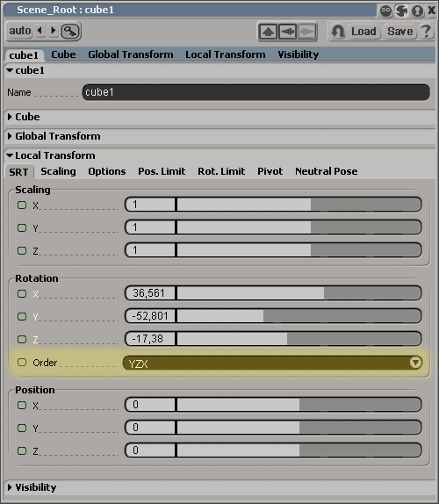439x504 pixels.
Task: Toggle animation box for Scaling Y
Action: [x=22, y=228]
